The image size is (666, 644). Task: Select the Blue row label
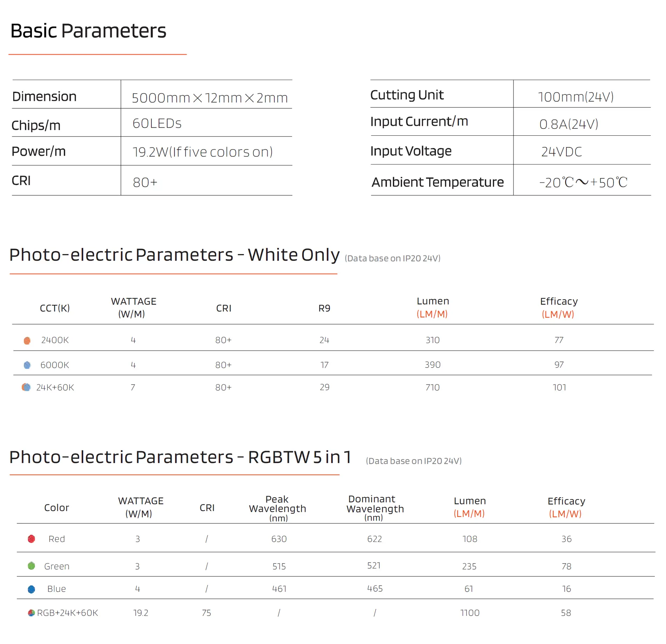coord(56,589)
